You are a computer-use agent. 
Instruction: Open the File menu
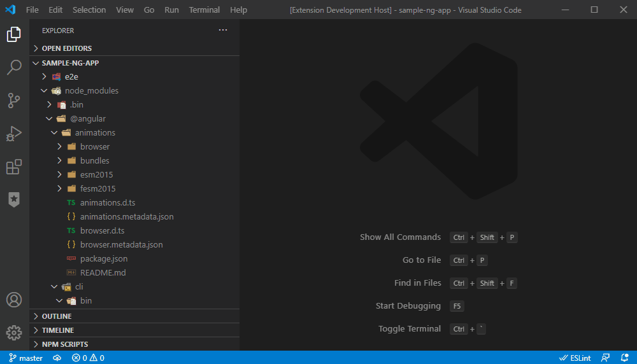pos(32,10)
